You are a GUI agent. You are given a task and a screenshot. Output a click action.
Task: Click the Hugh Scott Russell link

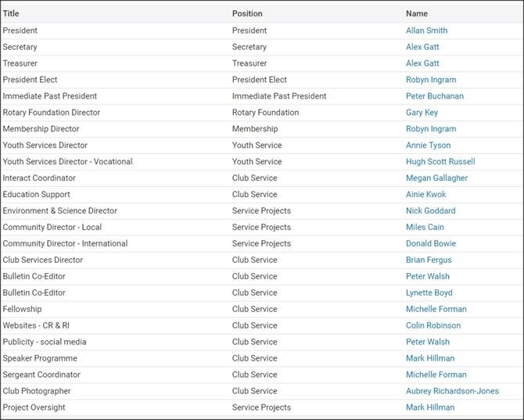[x=440, y=162]
